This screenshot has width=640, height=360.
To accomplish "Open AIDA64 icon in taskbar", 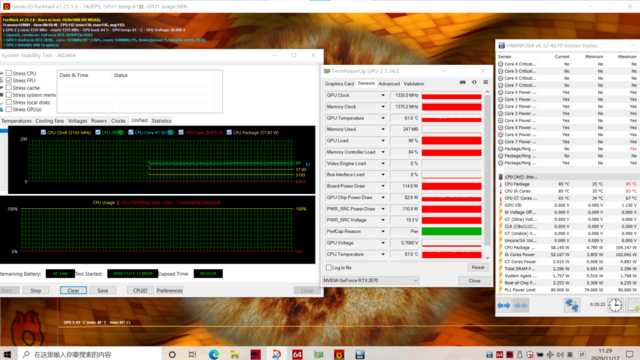I will pyautogui.click(x=297, y=354).
